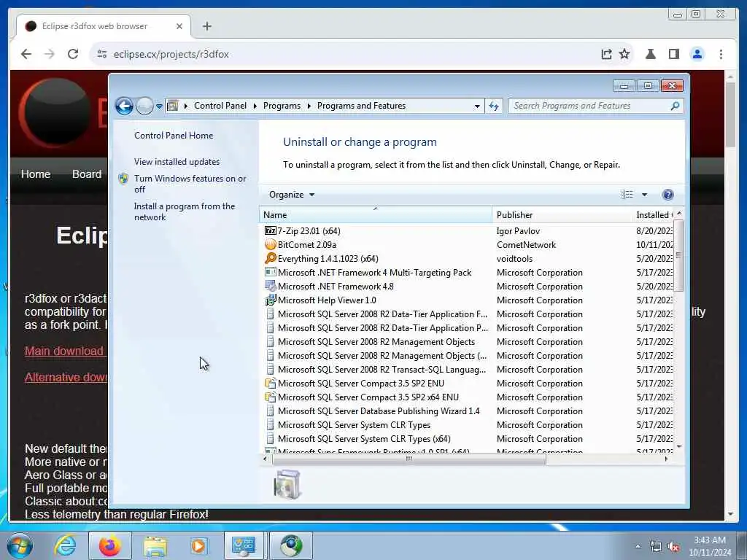747x560 pixels.
Task: Click the Main download link on webpage
Action: click(65, 351)
